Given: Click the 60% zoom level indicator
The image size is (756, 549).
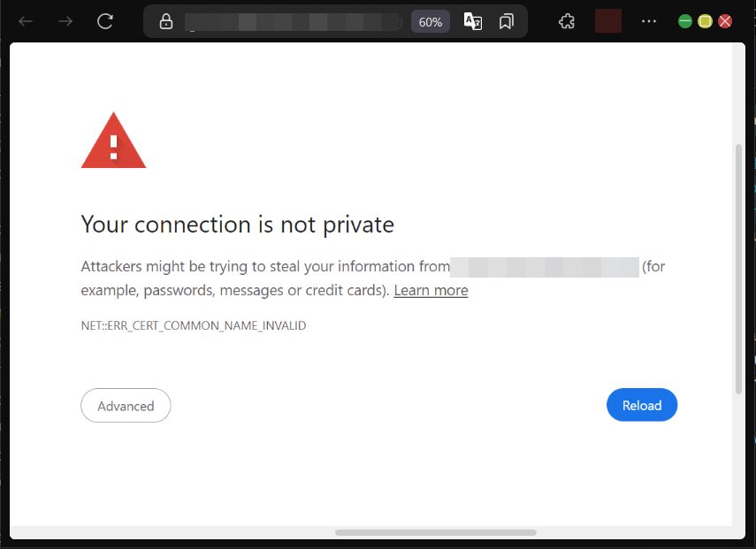Looking at the screenshot, I should [431, 22].
